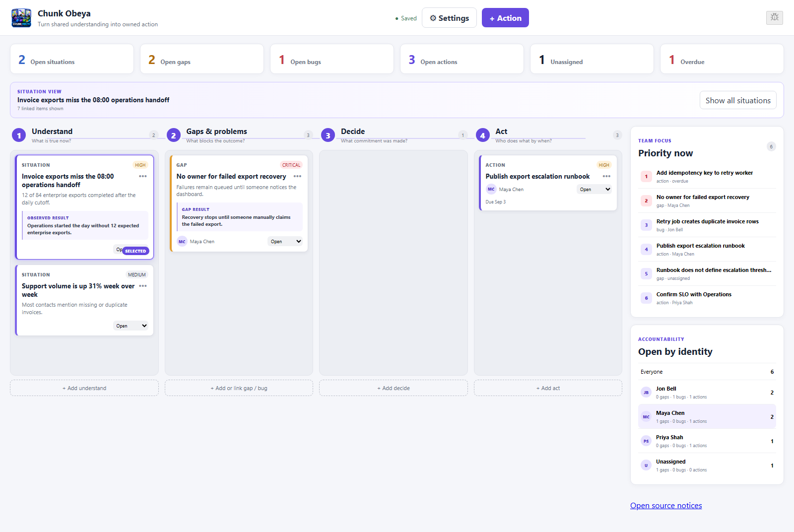Click step 2 Gaps & problems circle badge
Viewport: 794px width, 532px height.
click(x=174, y=135)
